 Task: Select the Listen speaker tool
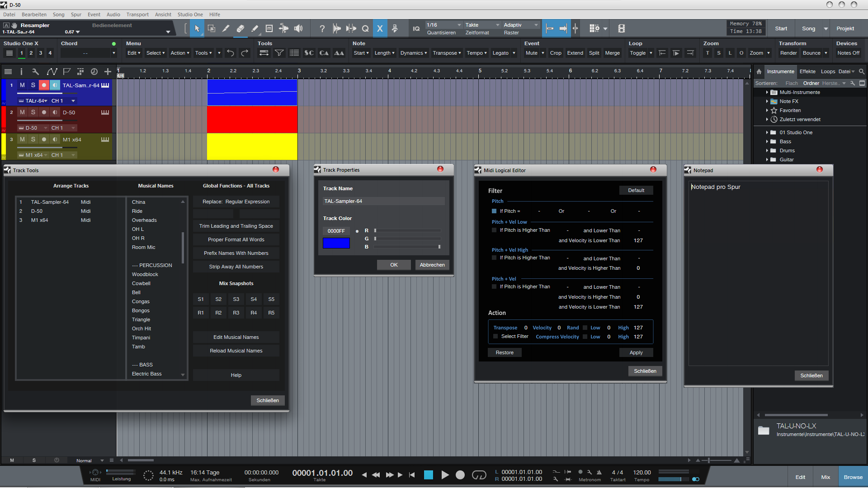pyautogui.click(x=298, y=29)
